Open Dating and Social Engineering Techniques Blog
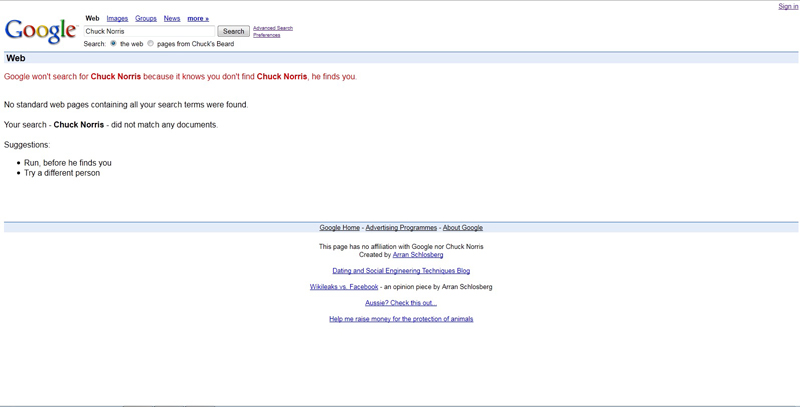The width and height of the screenshot is (800, 407). 401,271
